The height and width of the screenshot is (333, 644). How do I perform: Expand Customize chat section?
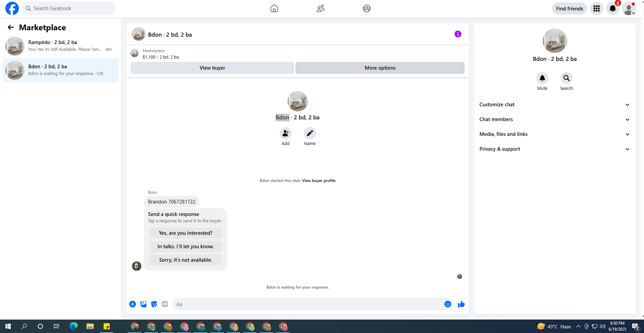(x=554, y=105)
